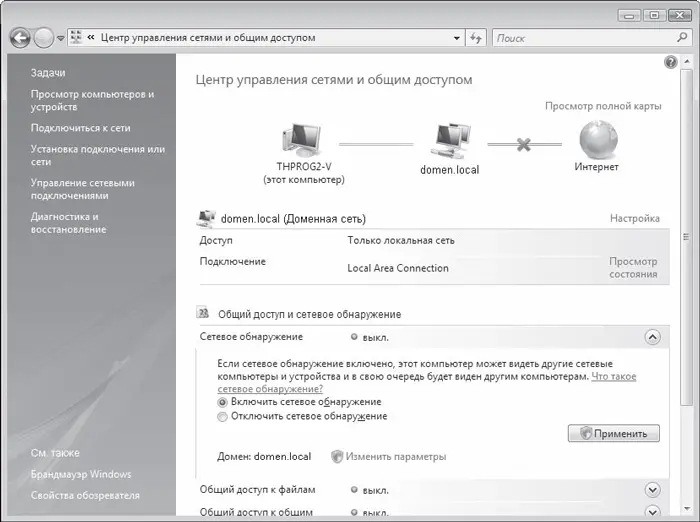This screenshot has height=522, width=700.
Task: Select Включить сетевое обнаружение radio button
Action: tap(222, 402)
